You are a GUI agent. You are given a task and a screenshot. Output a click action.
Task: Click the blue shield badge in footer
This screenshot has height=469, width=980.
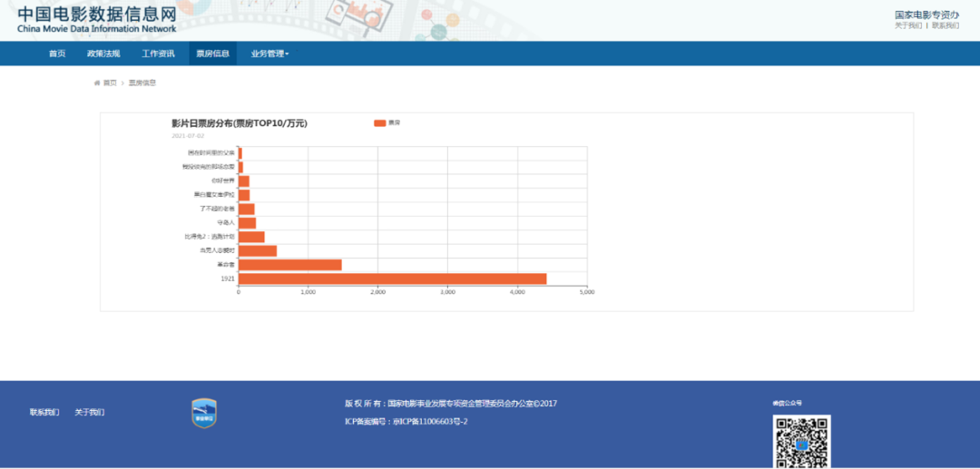(204, 413)
